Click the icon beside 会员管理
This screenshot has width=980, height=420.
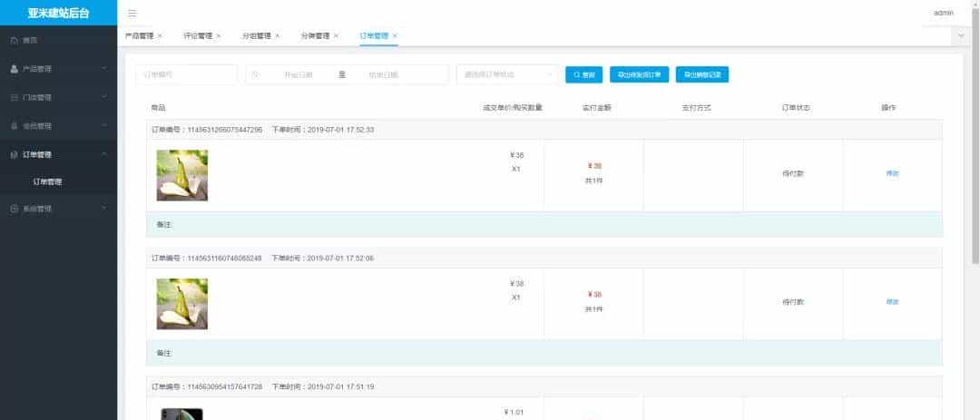click(14, 126)
